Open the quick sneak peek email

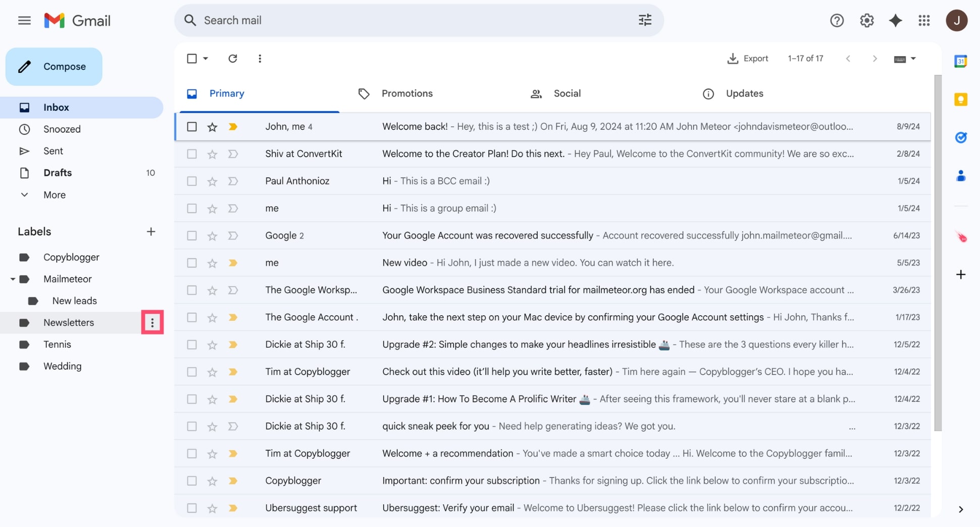point(553,426)
